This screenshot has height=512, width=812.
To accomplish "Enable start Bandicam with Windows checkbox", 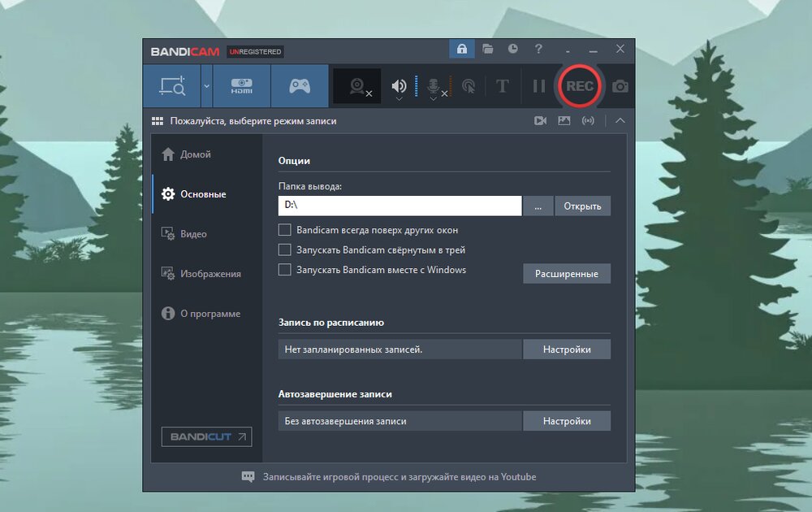I will pos(285,270).
